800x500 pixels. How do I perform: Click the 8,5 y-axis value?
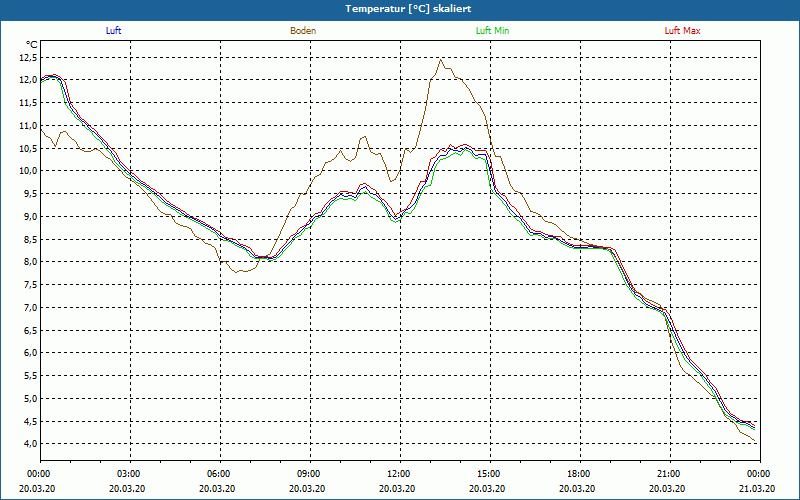coord(31,239)
